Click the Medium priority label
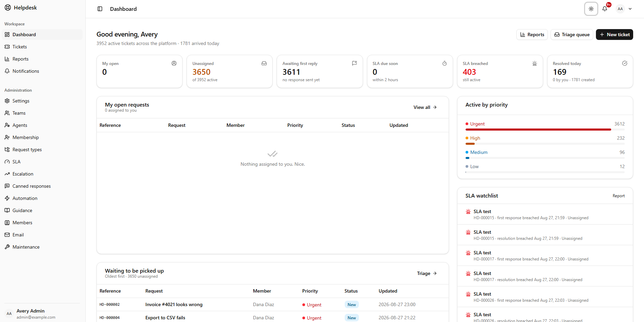Image resolution: width=644 pixels, height=322 pixels. point(479,152)
